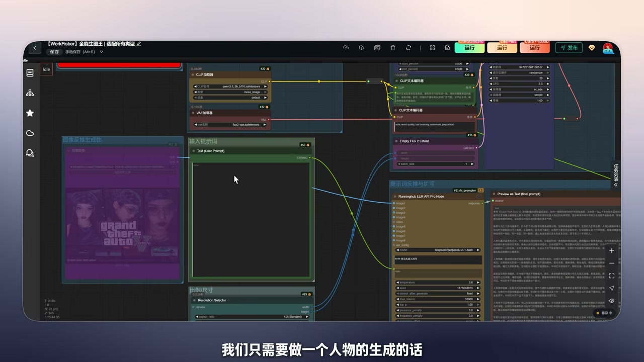Screen dimensions: 644x362
Task: Zoom out with the minus icon
Action: click(x=612, y=263)
